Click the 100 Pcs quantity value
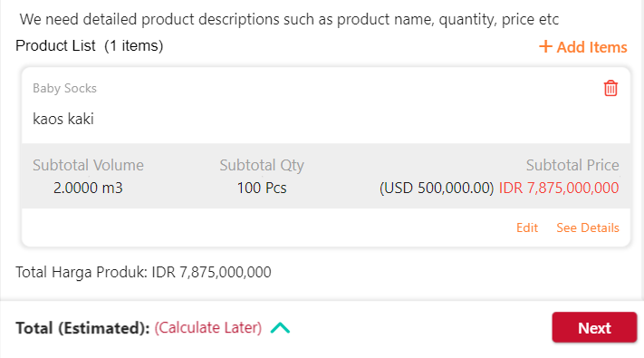The width and height of the screenshot is (644, 358). pos(262,188)
